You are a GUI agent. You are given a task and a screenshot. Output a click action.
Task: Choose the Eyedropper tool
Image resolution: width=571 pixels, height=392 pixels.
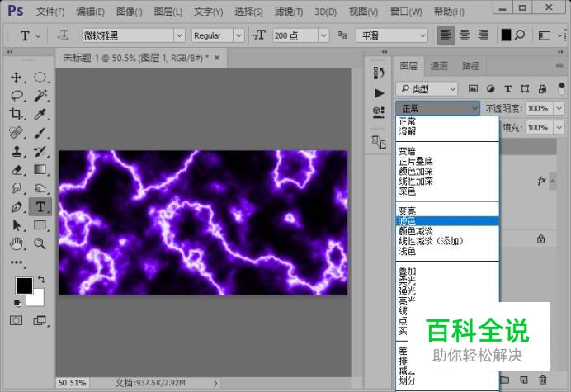40,115
